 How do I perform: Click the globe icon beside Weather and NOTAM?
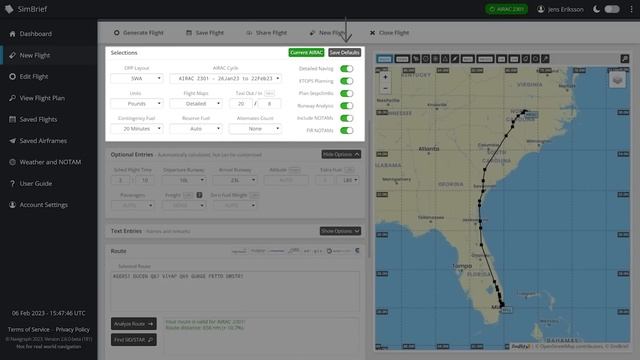(12, 162)
